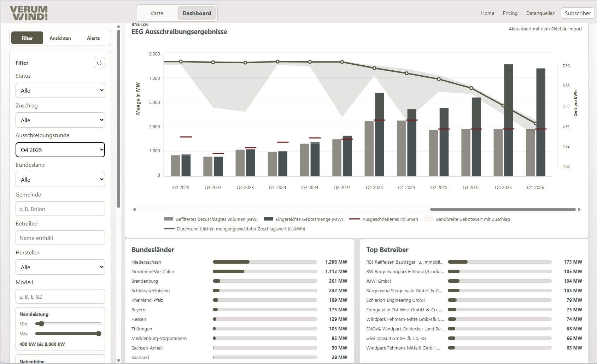
Task: Click the Rheinland-Pfalz row
Action: (239, 300)
